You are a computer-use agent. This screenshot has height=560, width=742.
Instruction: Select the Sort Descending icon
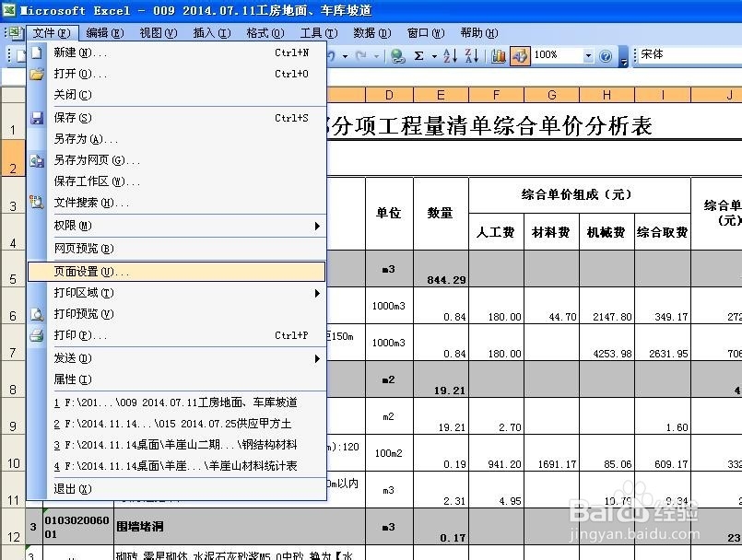(x=471, y=56)
